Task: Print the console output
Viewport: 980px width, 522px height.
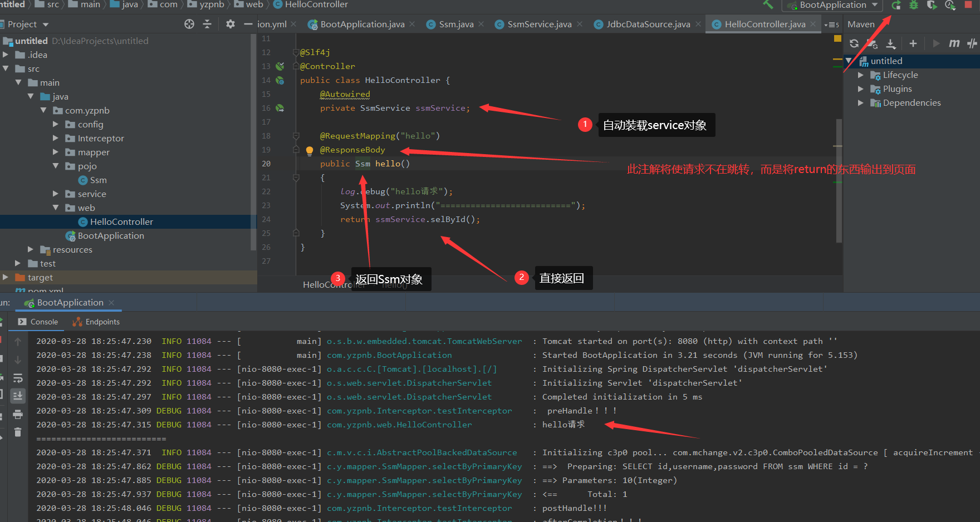Action: (x=18, y=414)
